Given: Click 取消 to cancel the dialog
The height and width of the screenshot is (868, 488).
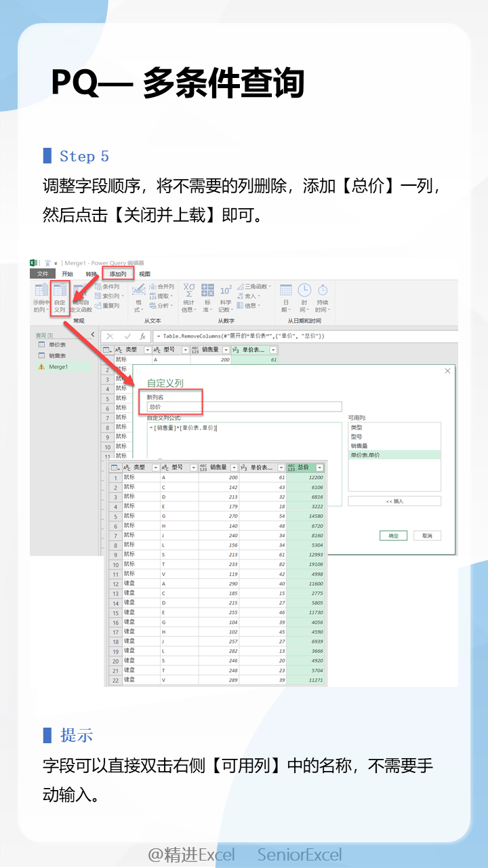Looking at the screenshot, I should (427, 536).
